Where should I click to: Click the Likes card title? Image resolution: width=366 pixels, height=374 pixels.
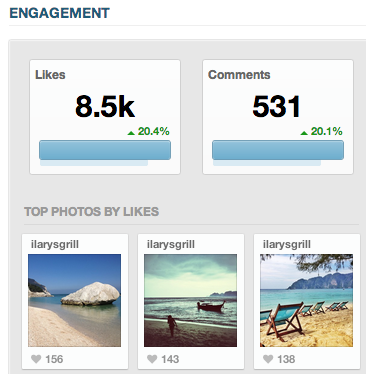click(x=50, y=75)
